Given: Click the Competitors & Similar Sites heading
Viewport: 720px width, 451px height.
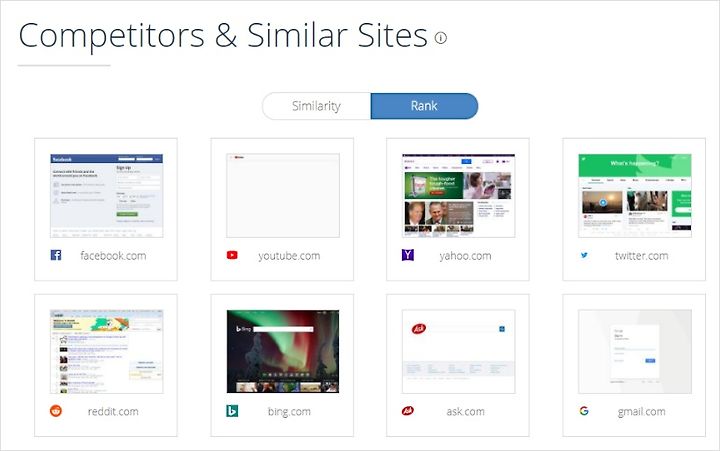Looking at the screenshot, I should tap(223, 36).
